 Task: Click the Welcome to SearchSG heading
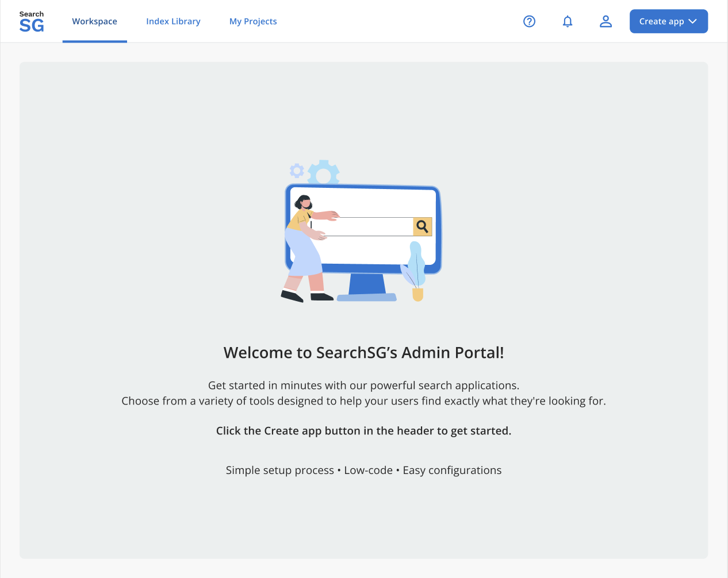click(x=363, y=352)
